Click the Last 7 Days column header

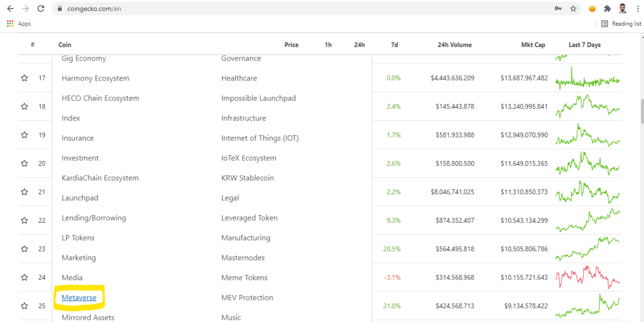585,45
